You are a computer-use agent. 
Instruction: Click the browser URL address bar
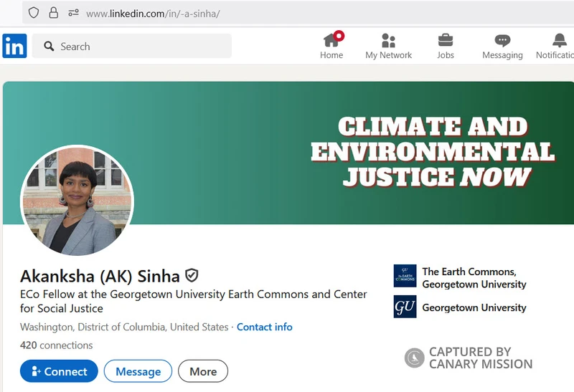(298, 14)
